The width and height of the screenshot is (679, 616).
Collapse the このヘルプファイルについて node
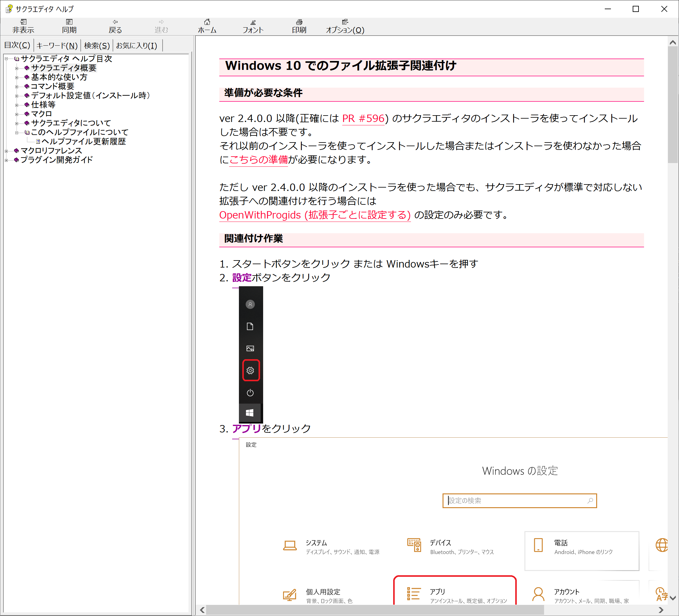(17, 132)
